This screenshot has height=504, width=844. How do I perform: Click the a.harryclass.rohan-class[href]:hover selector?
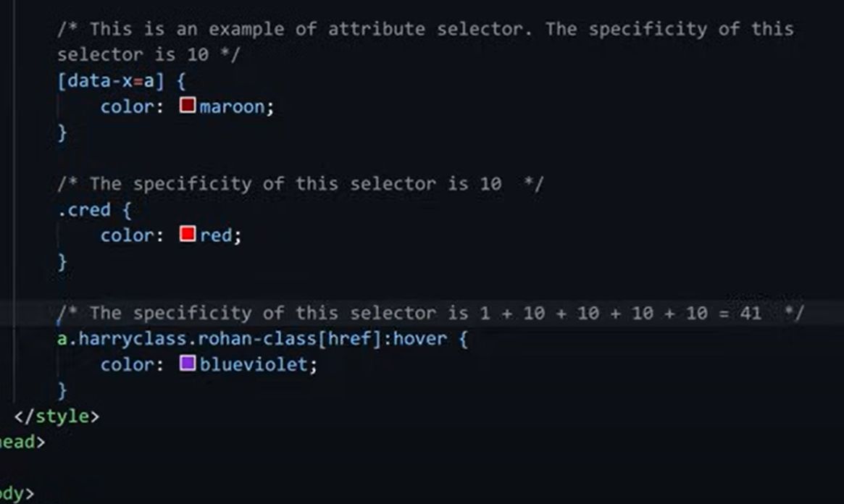tap(252, 339)
